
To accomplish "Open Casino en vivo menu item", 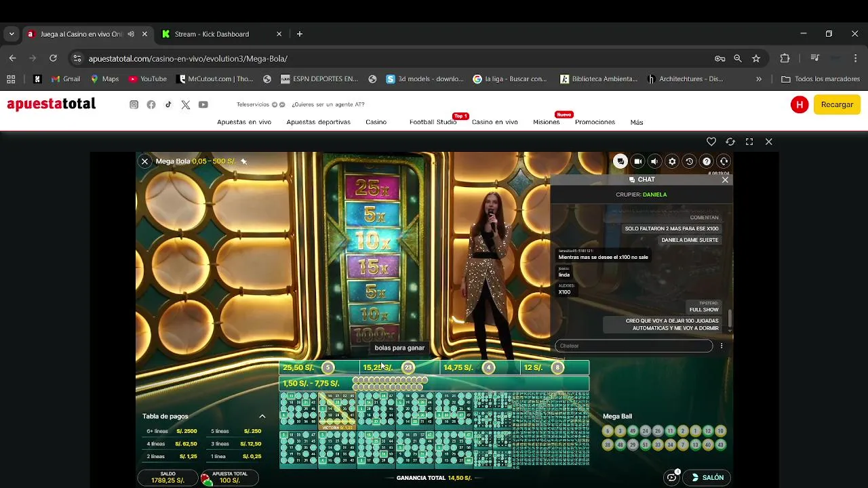I will [495, 122].
